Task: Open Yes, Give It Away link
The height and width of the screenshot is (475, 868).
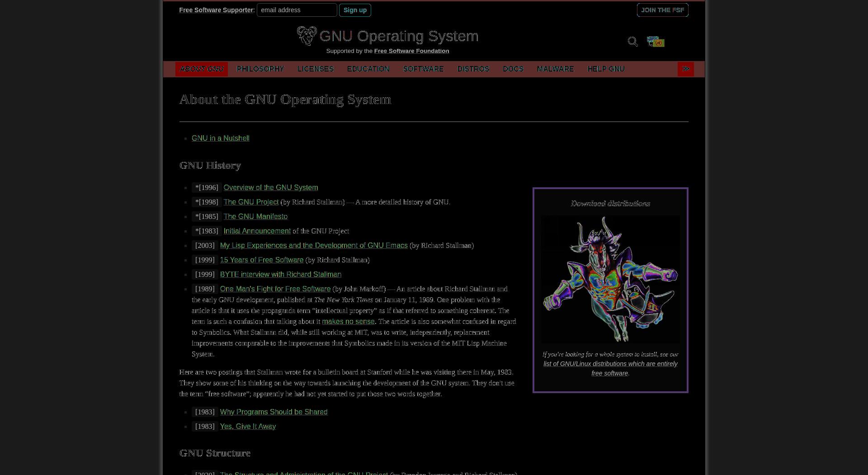Action: click(x=248, y=427)
